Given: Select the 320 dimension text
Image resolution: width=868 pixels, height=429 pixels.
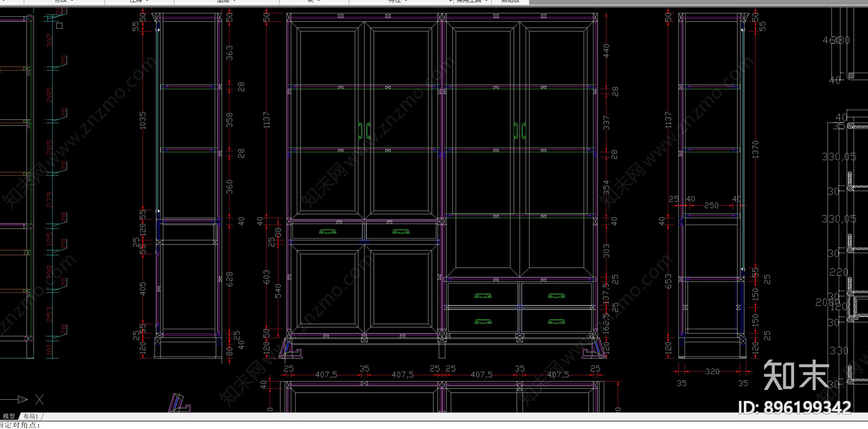Looking at the screenshot, I should (712, 372).
